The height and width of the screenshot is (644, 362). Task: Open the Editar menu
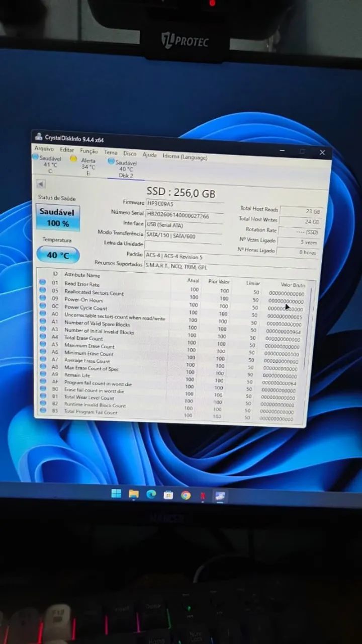pyautogui.click(x=67, y=150)
